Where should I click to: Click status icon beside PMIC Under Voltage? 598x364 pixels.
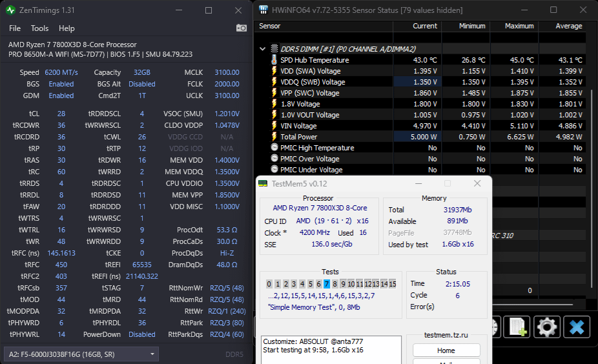click(274, 169)
